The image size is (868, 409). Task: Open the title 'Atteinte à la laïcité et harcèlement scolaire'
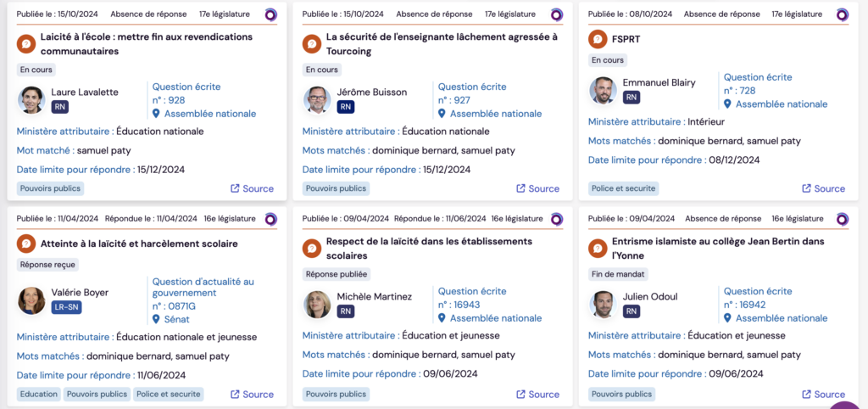tap(139, 244)
